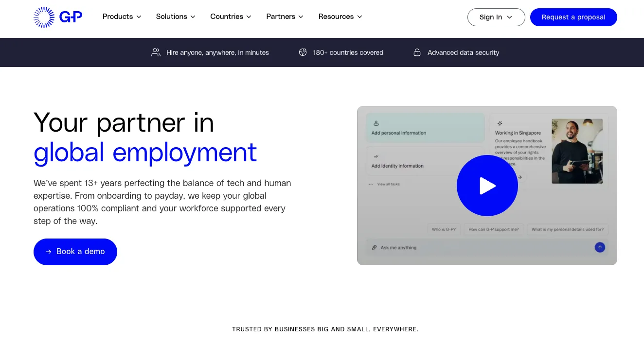Click the 180+ countries covered text
Image resolution: width=644 pixels, height=342 pixels.
348,52
